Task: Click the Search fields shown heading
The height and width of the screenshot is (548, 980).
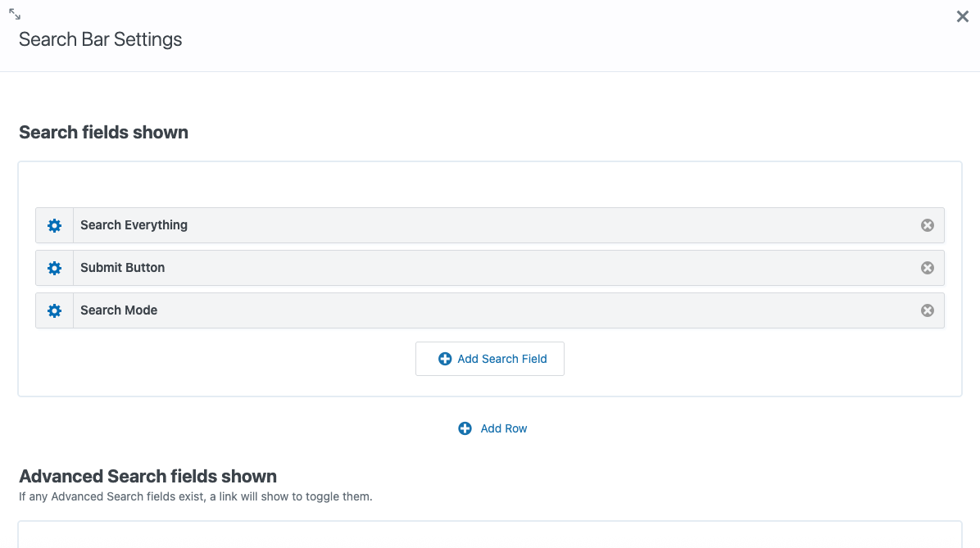Action: point(103,133)
